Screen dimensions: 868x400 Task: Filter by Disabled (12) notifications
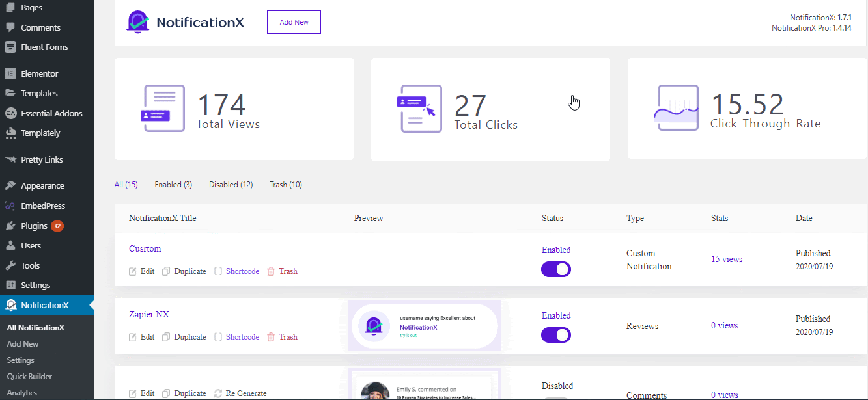[231, 185]
